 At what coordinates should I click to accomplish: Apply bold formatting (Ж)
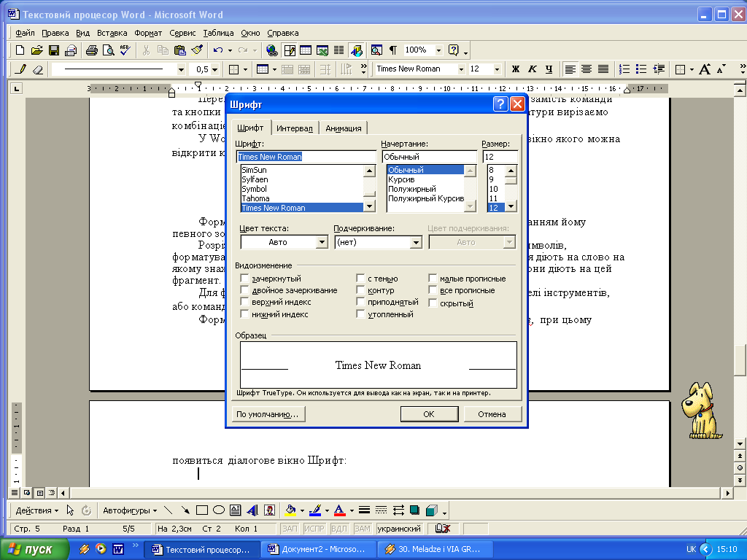[516, 69]
